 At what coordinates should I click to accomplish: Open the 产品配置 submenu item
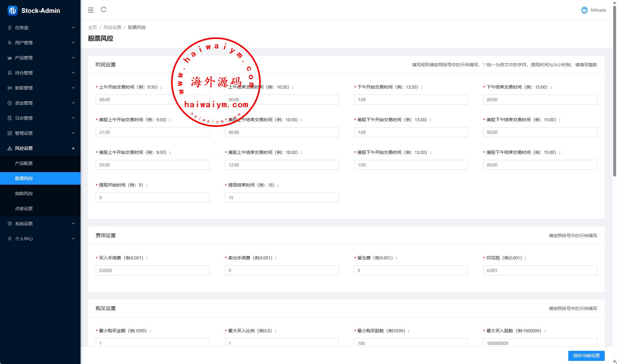point(24,163)
